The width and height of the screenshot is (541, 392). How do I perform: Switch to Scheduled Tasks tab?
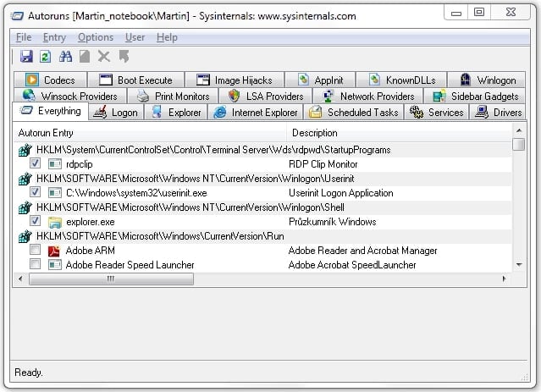coord(354,112)
